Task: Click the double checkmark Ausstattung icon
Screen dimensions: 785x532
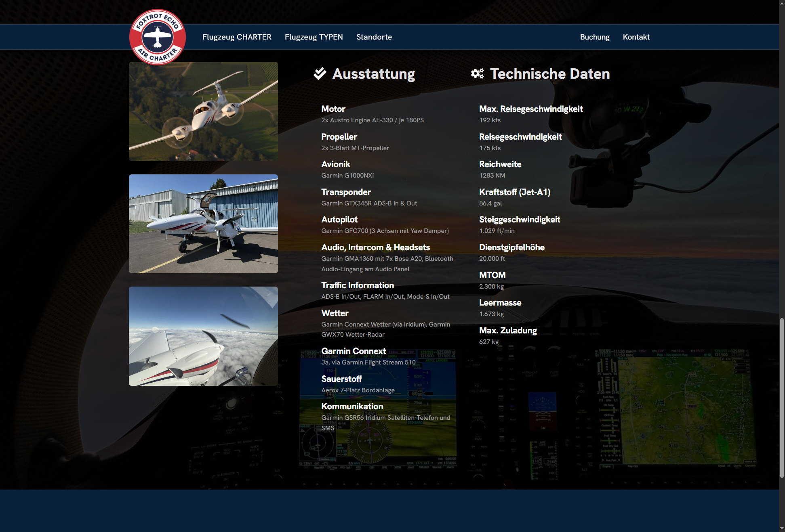Action: (x=320, y=73)
